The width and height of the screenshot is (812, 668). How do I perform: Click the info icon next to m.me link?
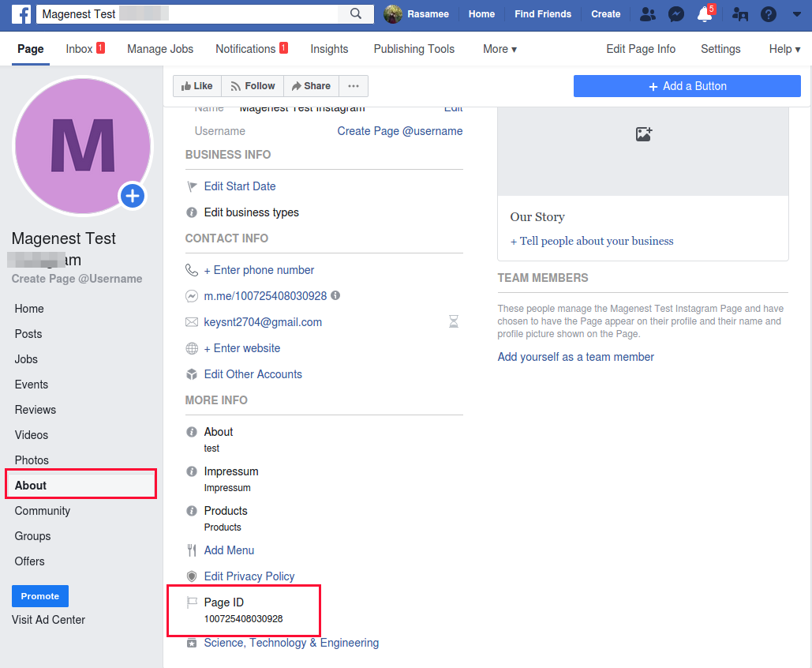pos(335,295)
